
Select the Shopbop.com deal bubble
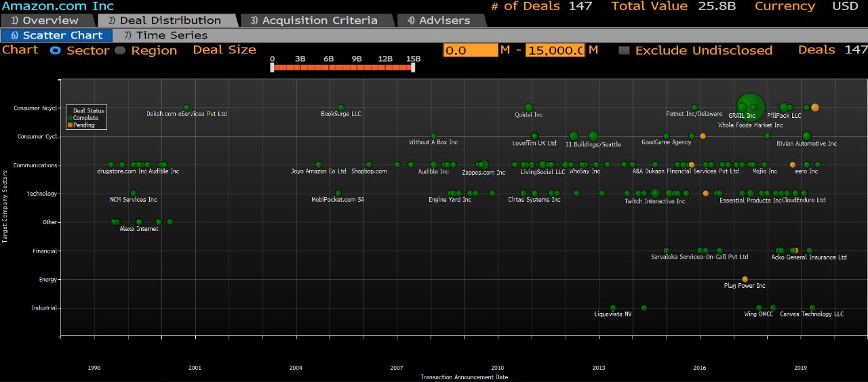[369, 165]
